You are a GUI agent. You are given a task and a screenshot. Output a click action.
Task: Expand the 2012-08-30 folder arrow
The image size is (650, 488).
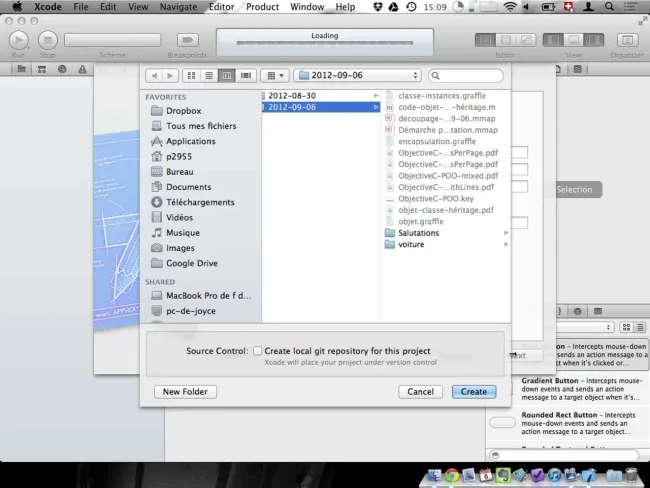point(376,96)
